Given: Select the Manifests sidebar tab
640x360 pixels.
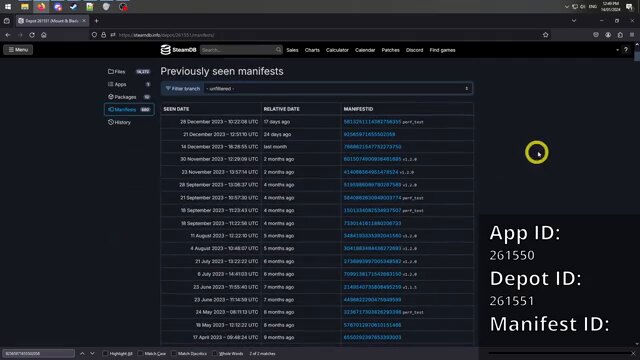Looking at the screenshot, I should click(x=129, y=109).
